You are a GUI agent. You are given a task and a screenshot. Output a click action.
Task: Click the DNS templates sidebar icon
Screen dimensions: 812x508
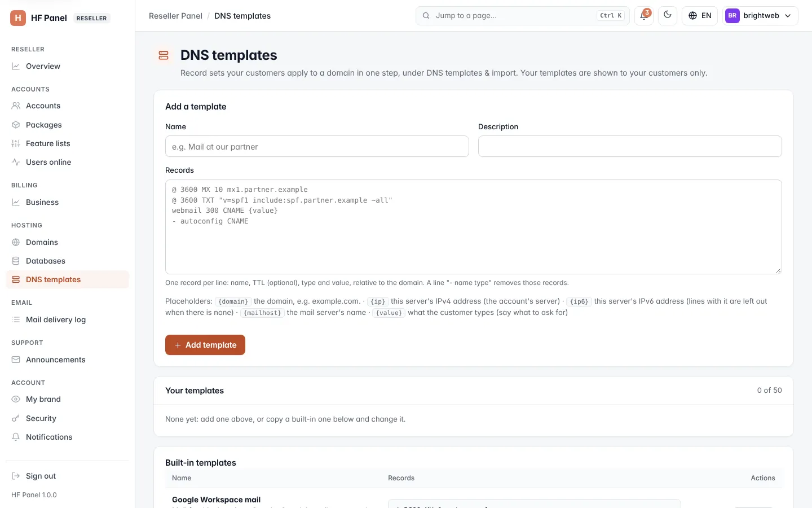pos(16,279)
